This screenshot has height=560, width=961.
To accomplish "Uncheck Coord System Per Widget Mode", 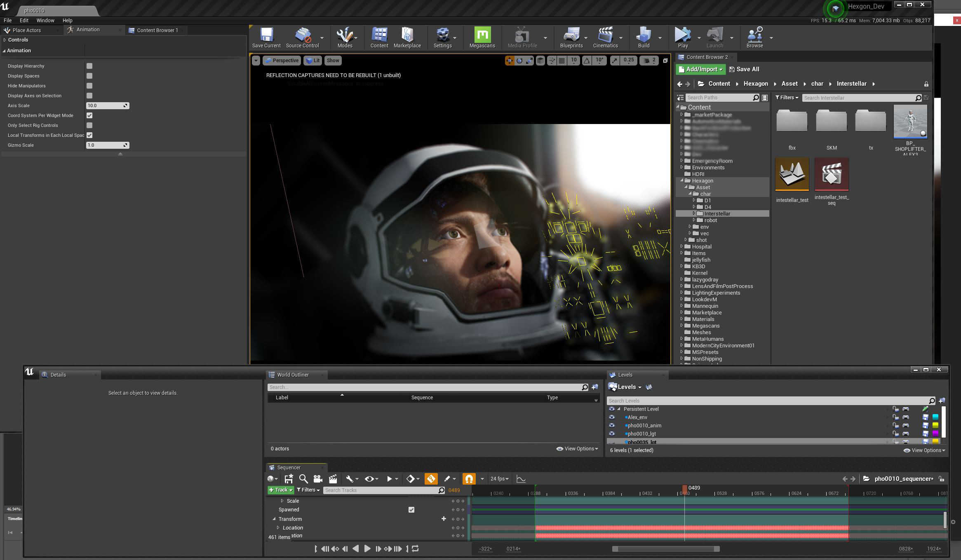I will coord(89,115).
